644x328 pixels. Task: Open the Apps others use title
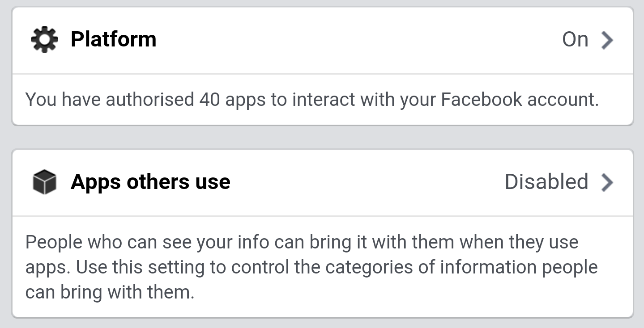150,182
